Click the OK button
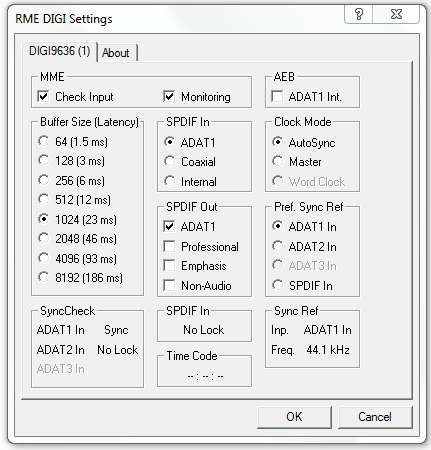This screenshot has height=450, width=431. click(294, 417)
